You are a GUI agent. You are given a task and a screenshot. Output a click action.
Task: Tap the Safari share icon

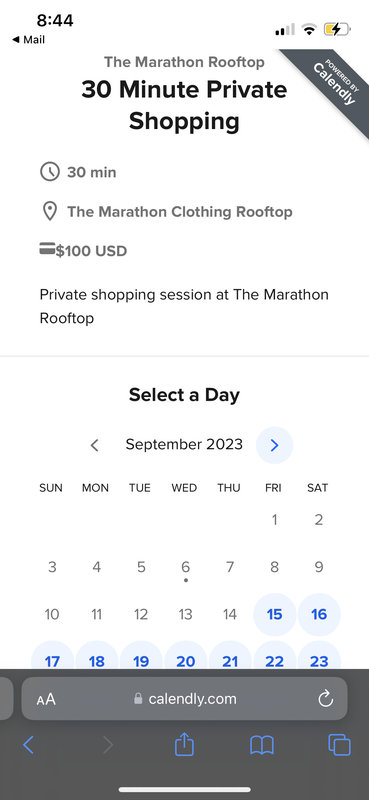pyautogui.click(x=185, y=745)
